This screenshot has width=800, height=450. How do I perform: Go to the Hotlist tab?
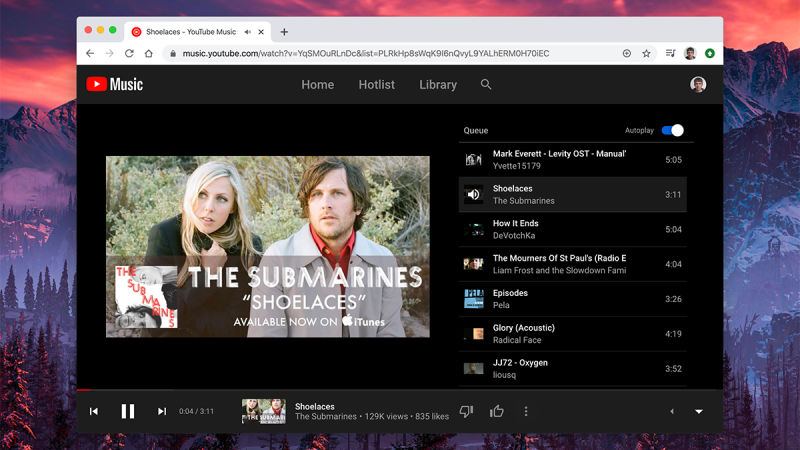tap(377, 85)
